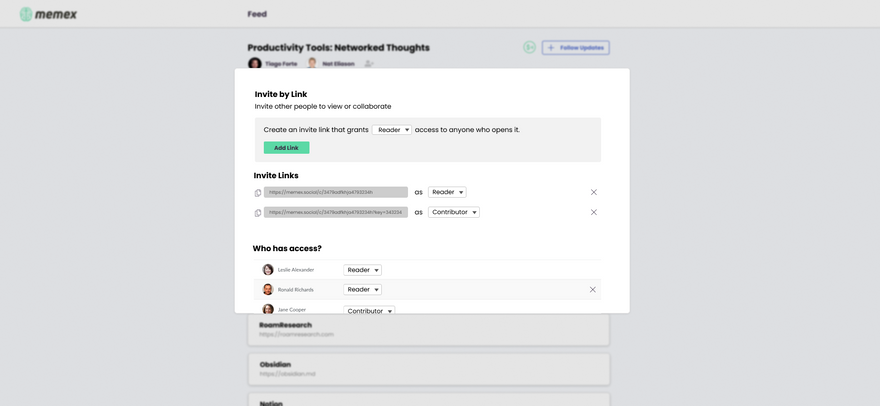Viewport: 880px width, 406px height.
Task: Select the second invite link URL field
Action: [335, 212]
